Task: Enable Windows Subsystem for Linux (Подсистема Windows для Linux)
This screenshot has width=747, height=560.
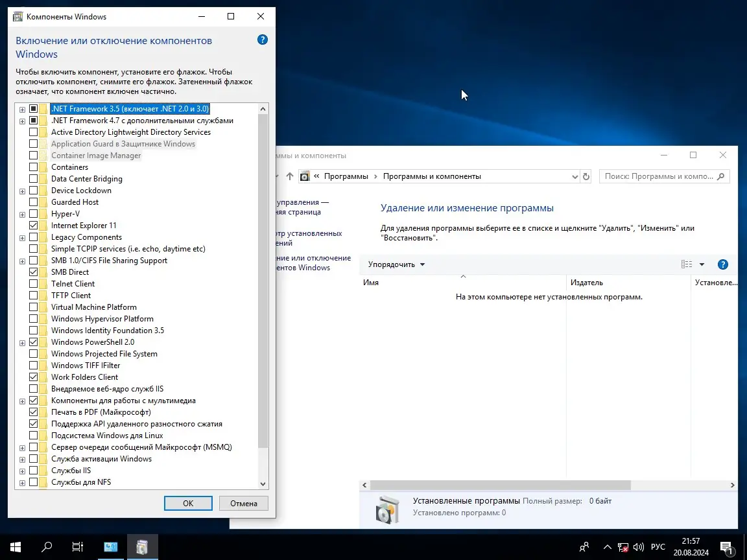Action: point(33,436)
